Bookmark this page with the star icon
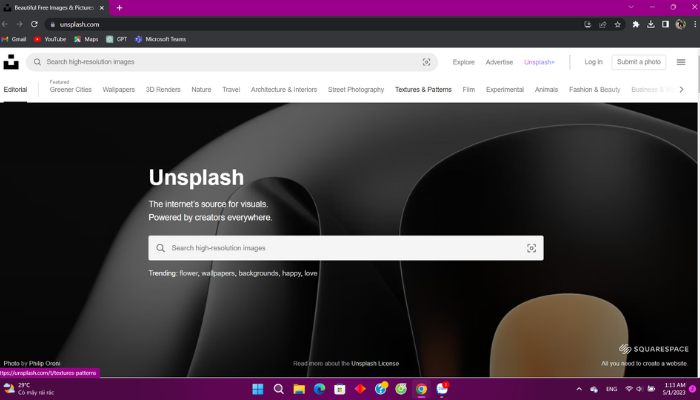The width and height of the screenshot is (700, 400). (617, 25)
